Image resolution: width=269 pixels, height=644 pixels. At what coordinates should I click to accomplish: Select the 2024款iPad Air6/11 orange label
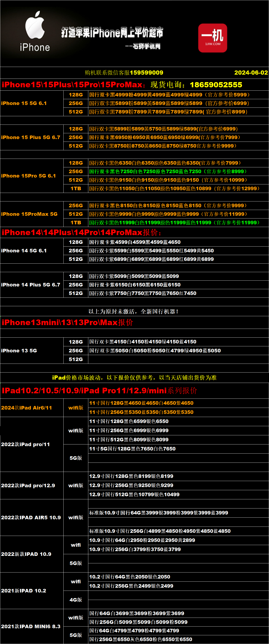(x=26, y=408)
